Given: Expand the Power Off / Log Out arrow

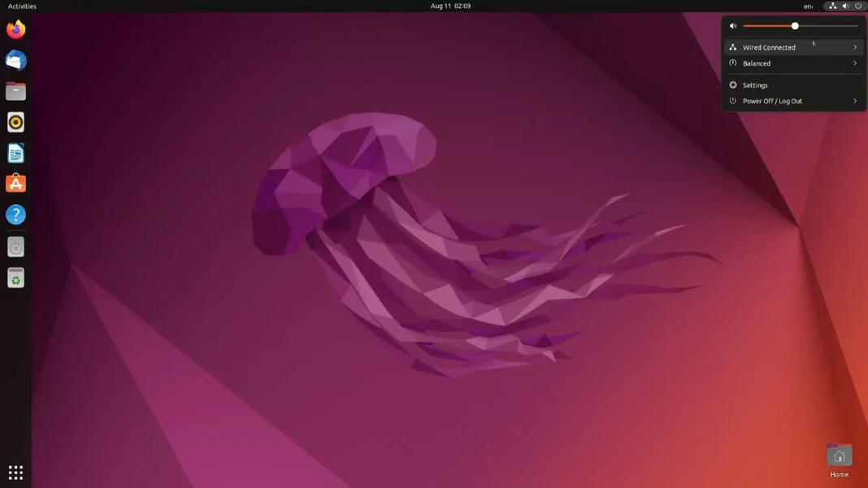Looking at the screenshot, I should click(x=855, y=101).
